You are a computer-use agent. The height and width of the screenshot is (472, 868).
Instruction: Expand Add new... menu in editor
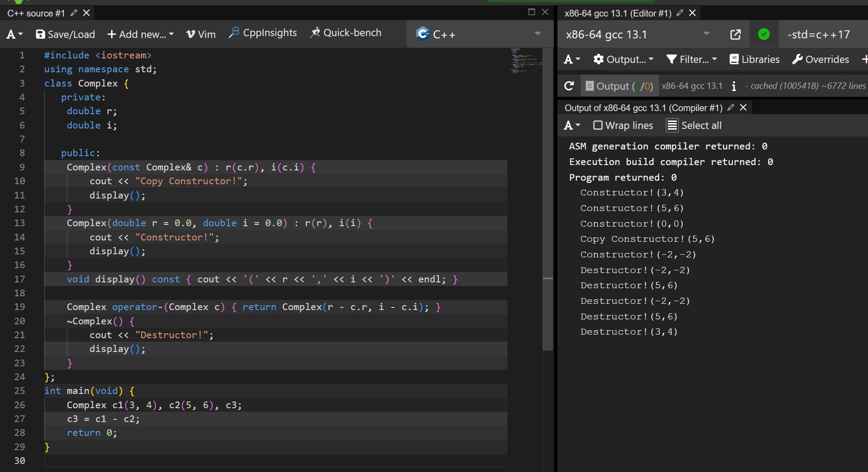(x=141, y=34)
